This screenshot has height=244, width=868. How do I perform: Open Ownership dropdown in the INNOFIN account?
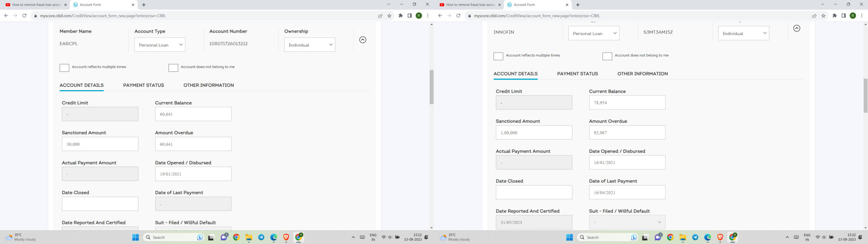click(743, 33)
